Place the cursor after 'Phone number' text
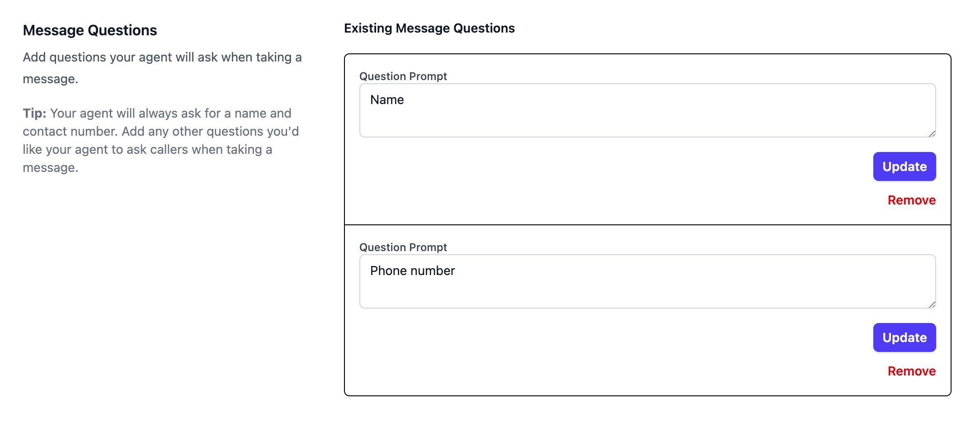The height and width of the screenshot is (437, 980). 456,271
